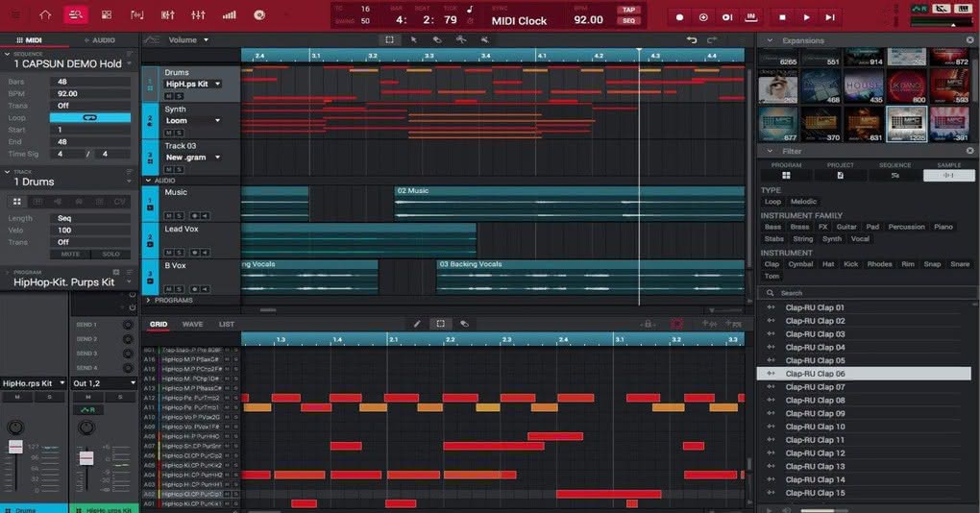980x513 pixels.
Task: Filter by Kick instrument
Action: point(850,264)
